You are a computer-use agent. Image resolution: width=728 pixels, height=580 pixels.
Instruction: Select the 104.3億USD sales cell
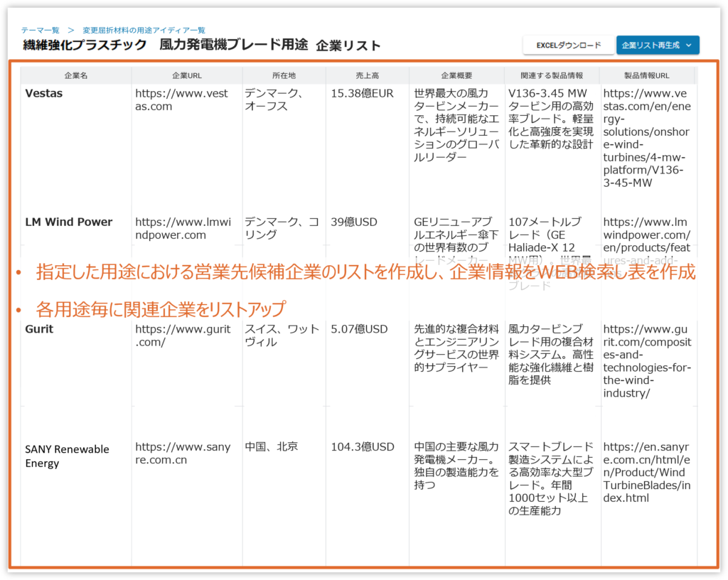[362, 447]
